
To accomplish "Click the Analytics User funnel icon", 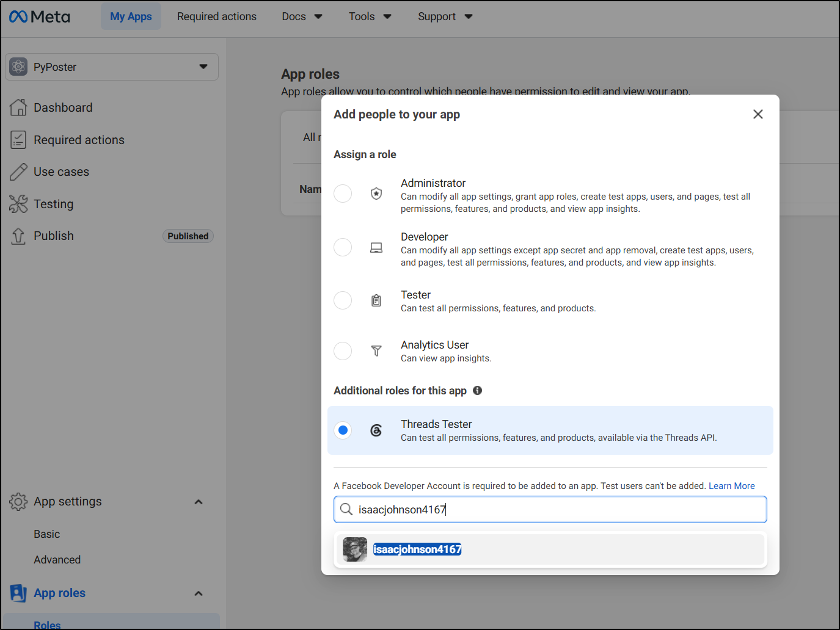I will 376,350.
